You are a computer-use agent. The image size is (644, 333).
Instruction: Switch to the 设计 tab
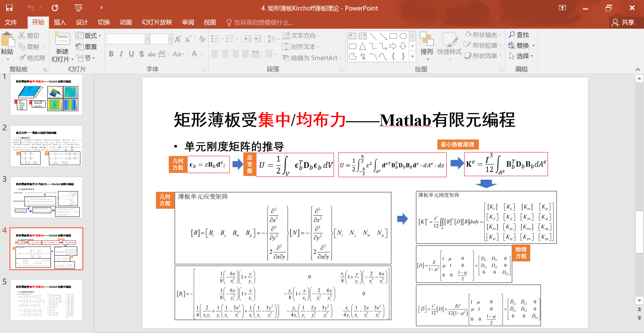(82, 22)
